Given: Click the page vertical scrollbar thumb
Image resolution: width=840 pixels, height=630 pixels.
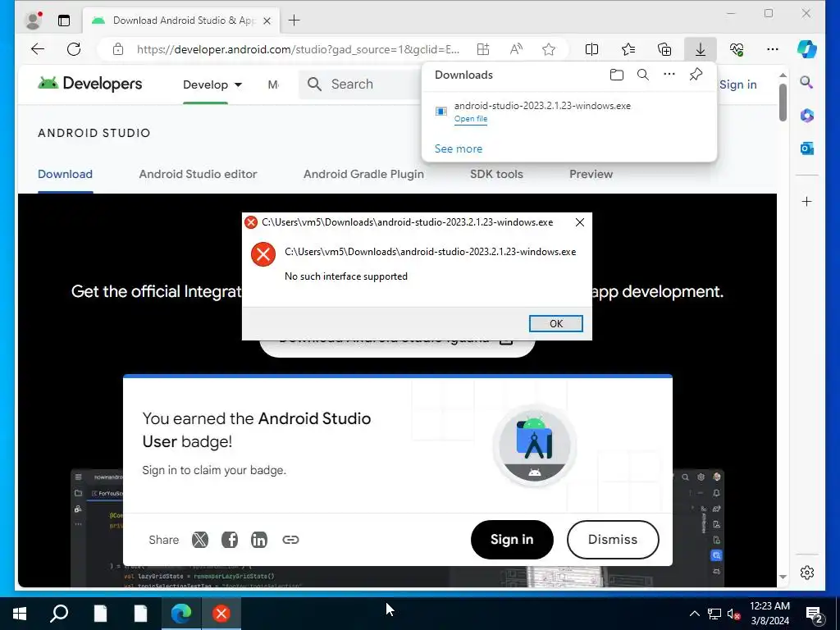Looking at the screenshot, I should [x=783, y=103].
